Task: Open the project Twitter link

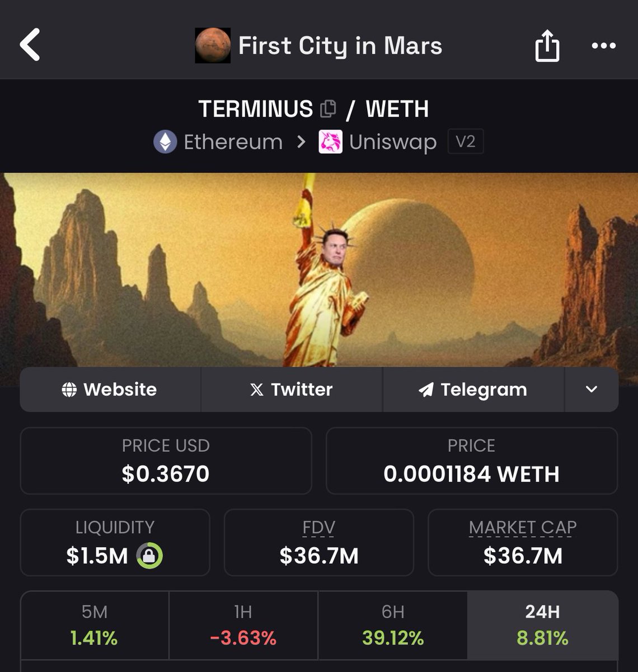Action: point(292,389)
